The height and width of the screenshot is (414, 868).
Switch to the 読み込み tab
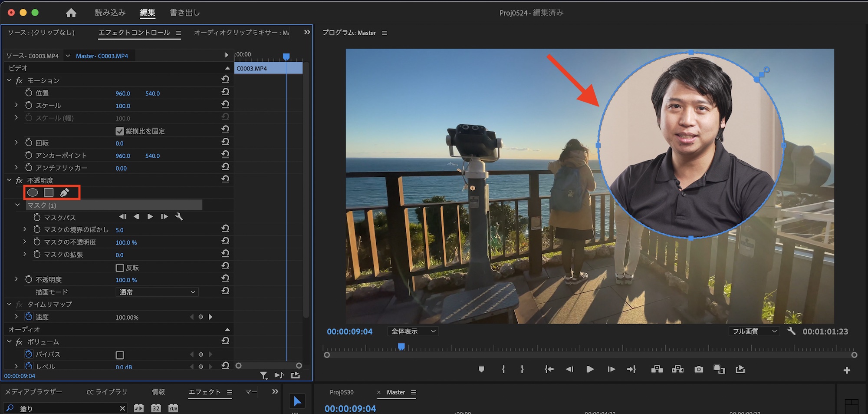point(110,13)
